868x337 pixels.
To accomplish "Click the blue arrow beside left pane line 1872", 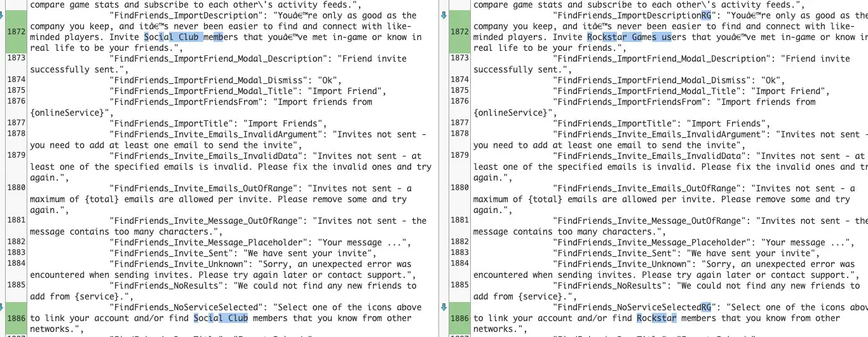I will [x=2, y=15].
